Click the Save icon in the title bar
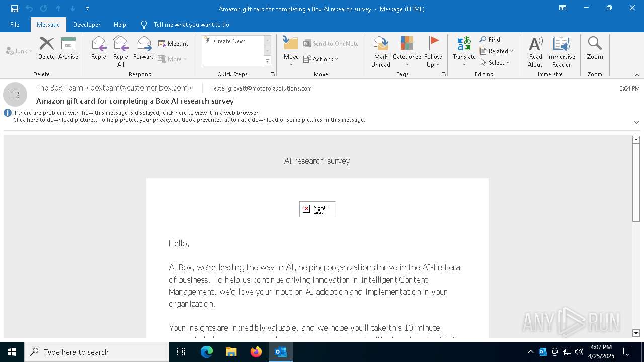Viewport: 644px width, 362px height. click(x=15, y=9)
